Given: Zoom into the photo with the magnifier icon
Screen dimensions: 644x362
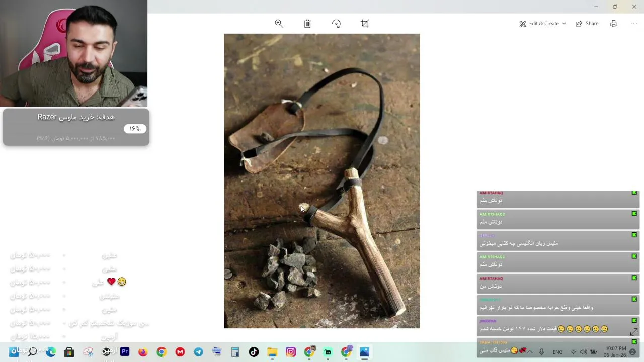Looking at the screenshot, I should 279,24.
